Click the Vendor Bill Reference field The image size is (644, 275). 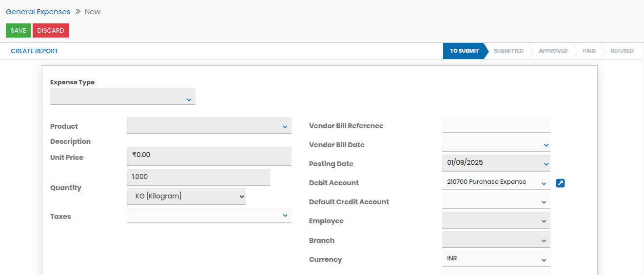[x=496, y=125]
